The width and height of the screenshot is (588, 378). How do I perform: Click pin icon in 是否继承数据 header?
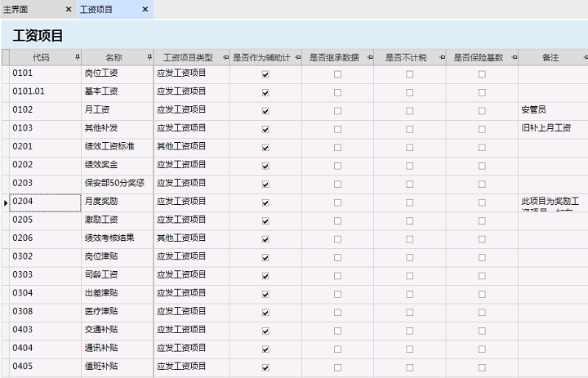370,57
